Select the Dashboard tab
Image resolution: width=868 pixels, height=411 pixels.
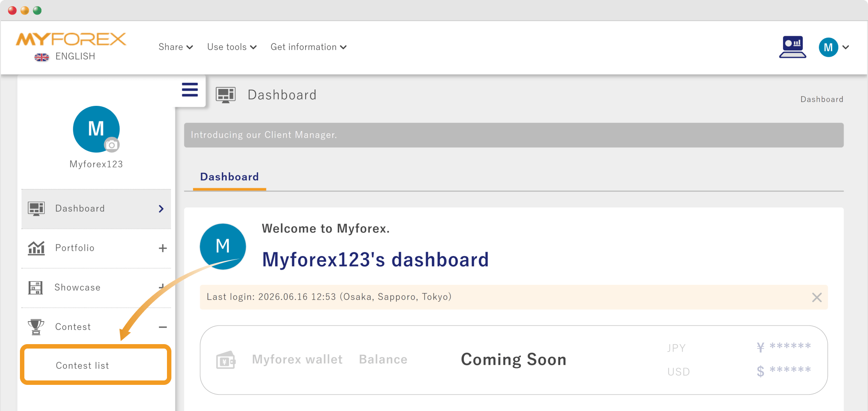229,177
